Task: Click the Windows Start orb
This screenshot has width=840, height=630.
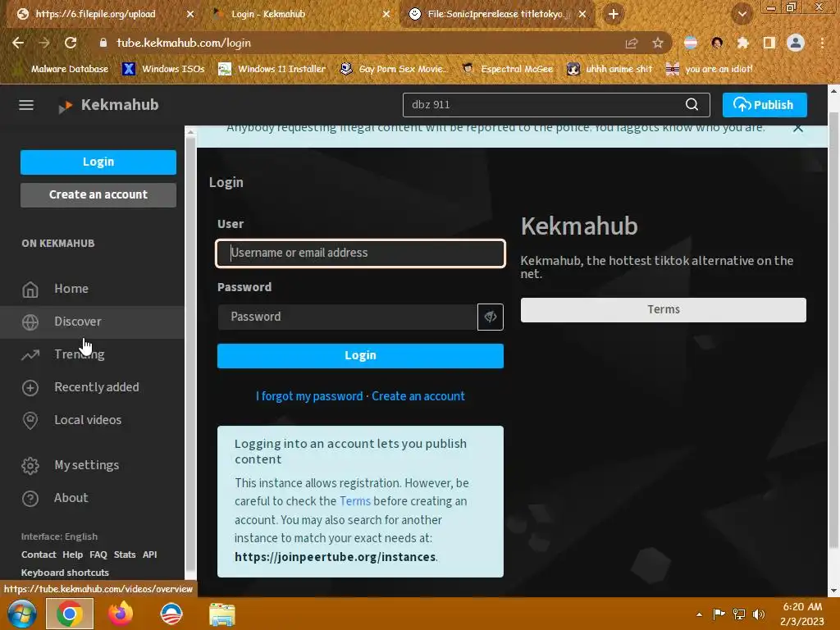Action: click(x=21, y=614)
